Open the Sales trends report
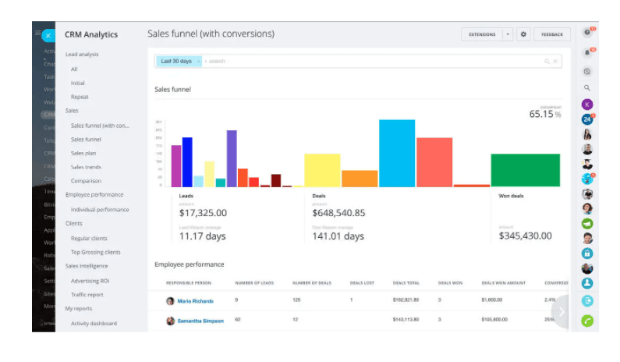 point(86,167)
